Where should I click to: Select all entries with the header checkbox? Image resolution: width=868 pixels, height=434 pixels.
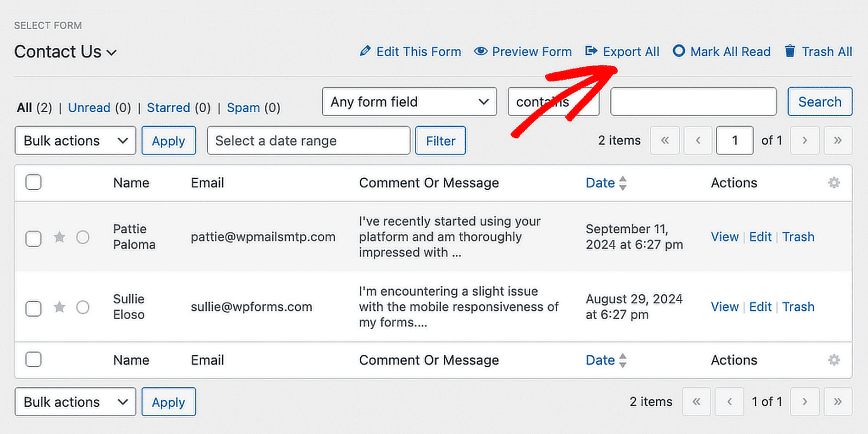pos(33,182)
